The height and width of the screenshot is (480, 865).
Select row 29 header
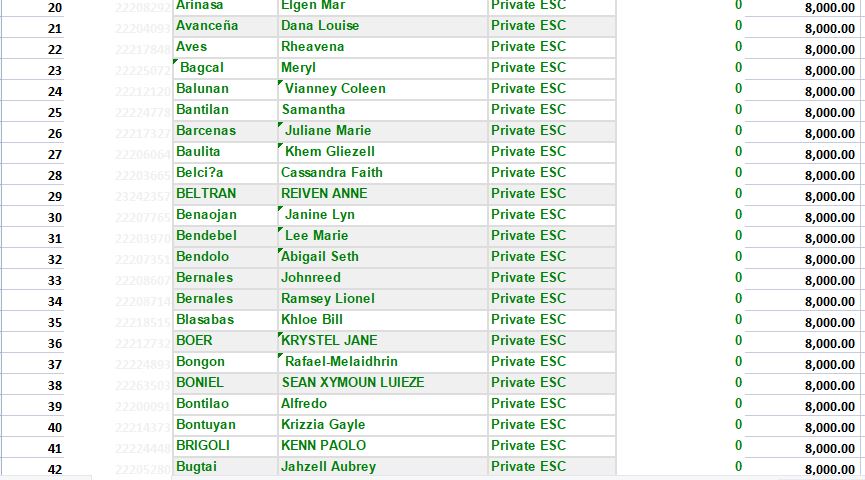[54, 196]
